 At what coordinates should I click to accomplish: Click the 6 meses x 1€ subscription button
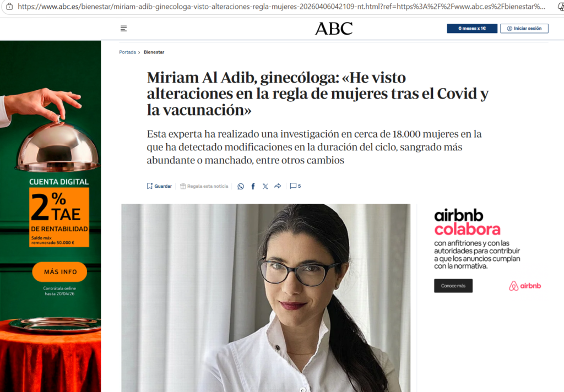tap(472, 29)
